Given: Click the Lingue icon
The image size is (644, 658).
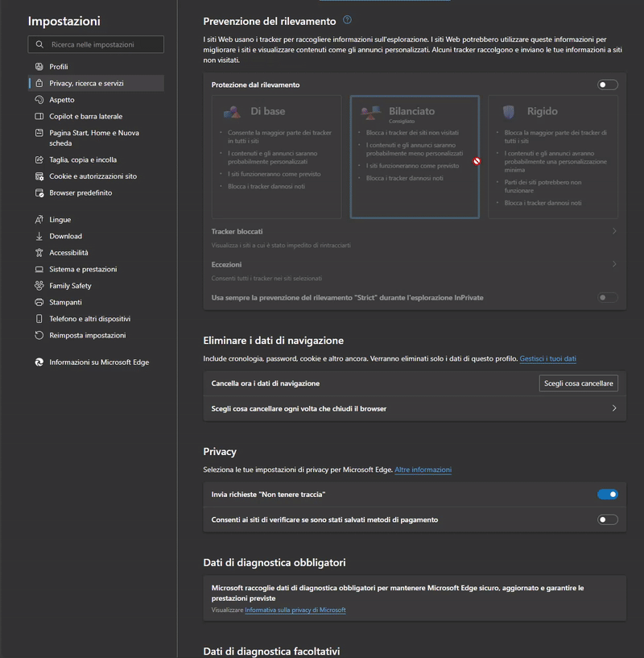Looking at the screenshot, I should click(x=39, y=220).
